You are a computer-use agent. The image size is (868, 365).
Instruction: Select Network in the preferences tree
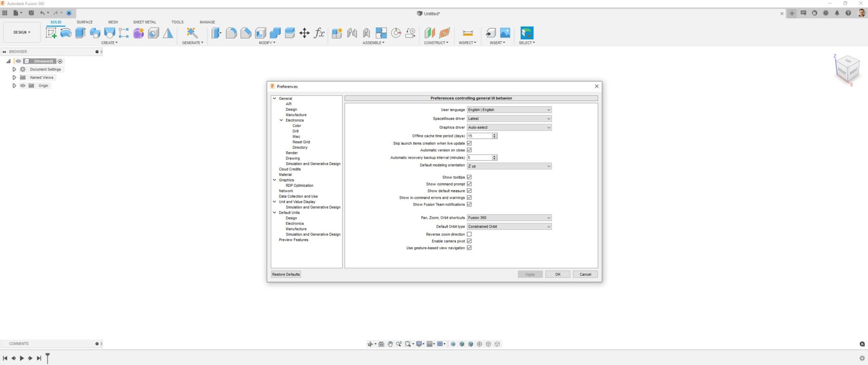tap(286, 191)
